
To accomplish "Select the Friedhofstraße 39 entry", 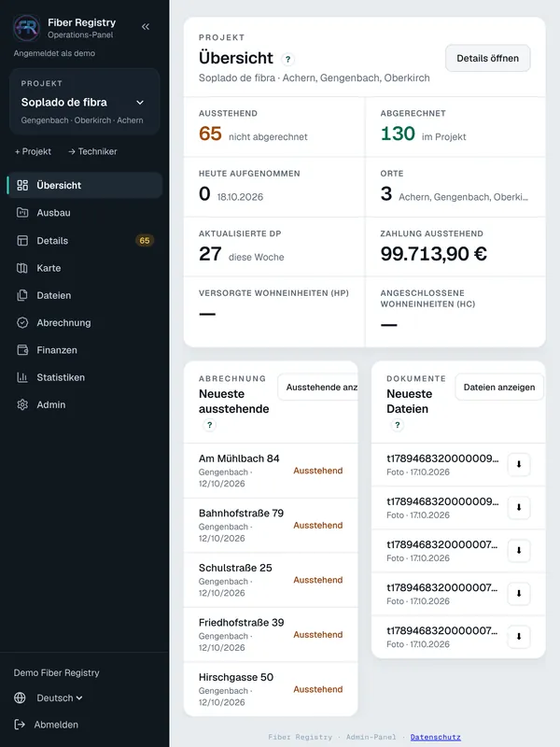I will coord(271,635).
